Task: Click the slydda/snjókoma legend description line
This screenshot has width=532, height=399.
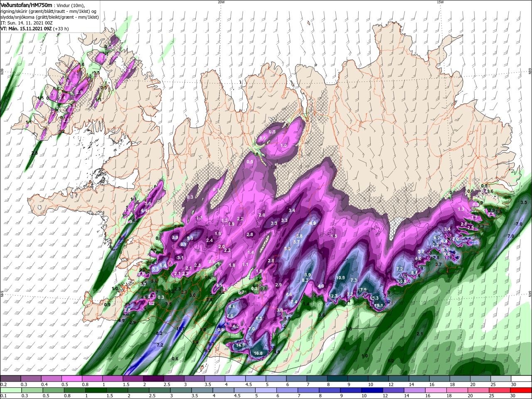Action: click(x=49, y=17)
